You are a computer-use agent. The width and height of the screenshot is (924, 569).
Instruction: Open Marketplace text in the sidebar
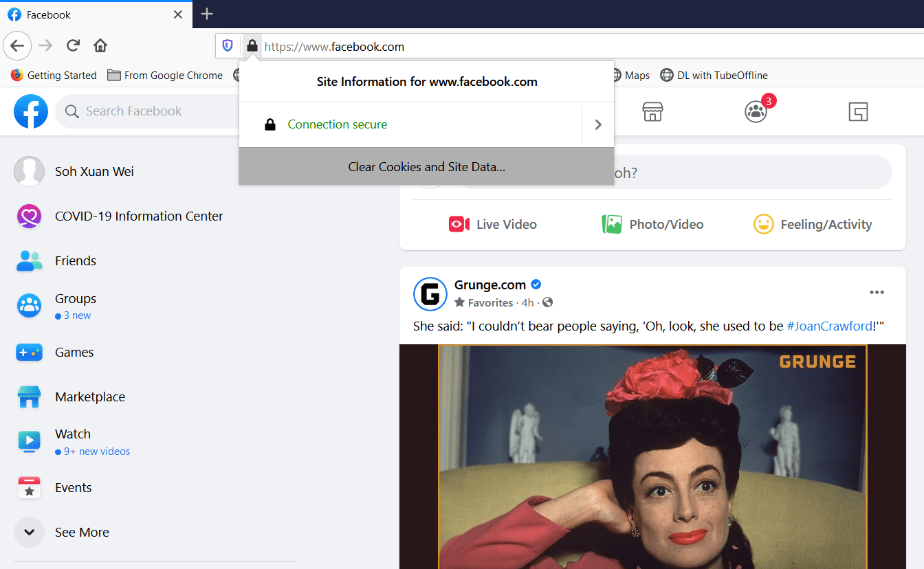(x=90, y=397)
